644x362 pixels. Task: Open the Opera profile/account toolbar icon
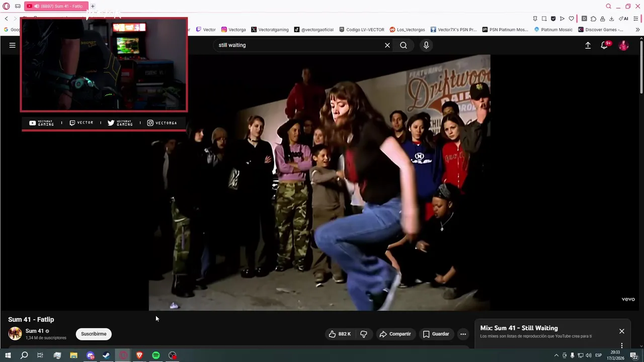602,19
